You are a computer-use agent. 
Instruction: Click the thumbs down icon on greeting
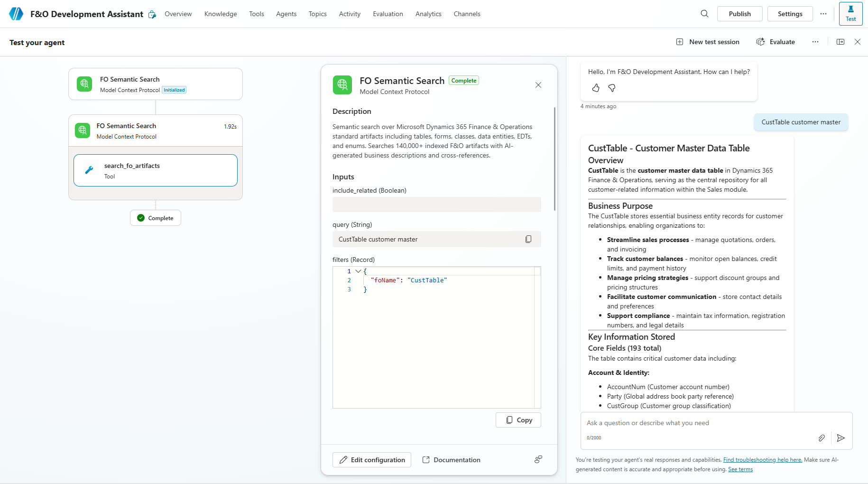612,88
